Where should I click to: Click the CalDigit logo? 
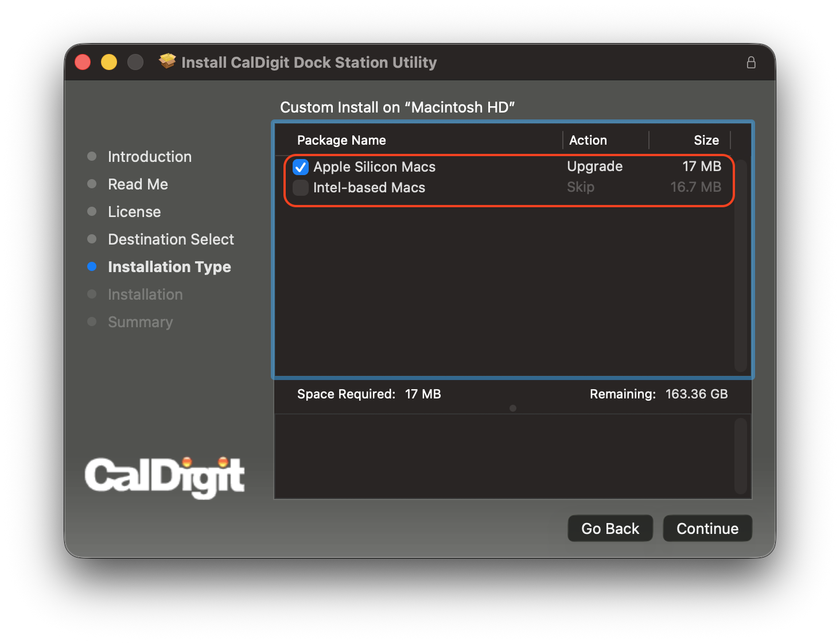165,477
